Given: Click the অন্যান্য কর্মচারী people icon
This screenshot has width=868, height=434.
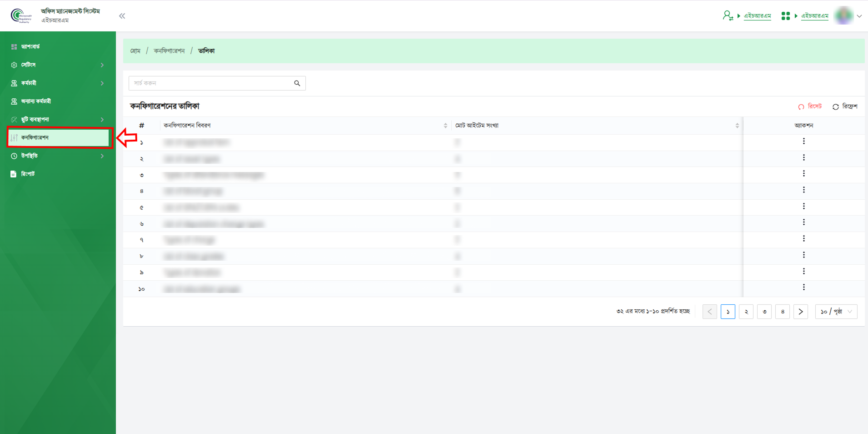Looking at the screenshot, I should click(14, 101).
